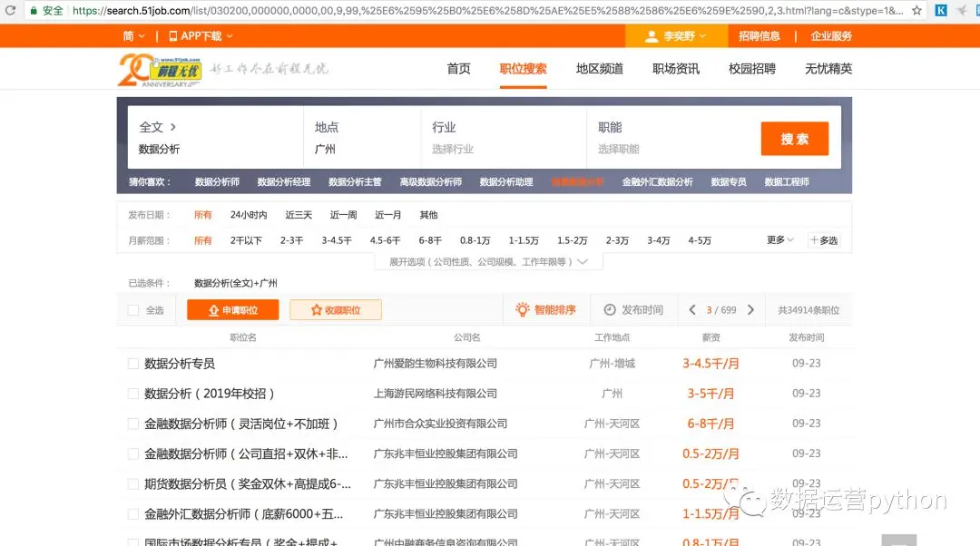Reload the page with browser refresh icon
The height and width of the screenshot is (546, 980).
[x=10, y=10]
